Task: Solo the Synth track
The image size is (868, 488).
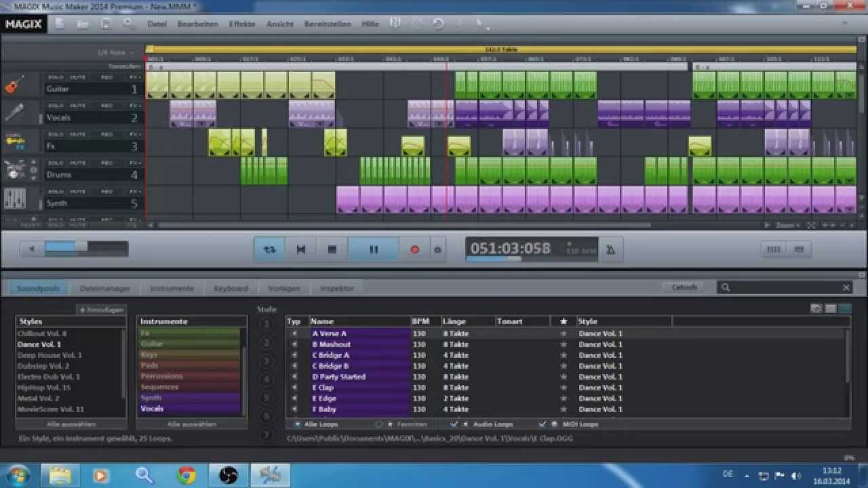Action: [x=56, y=191]
